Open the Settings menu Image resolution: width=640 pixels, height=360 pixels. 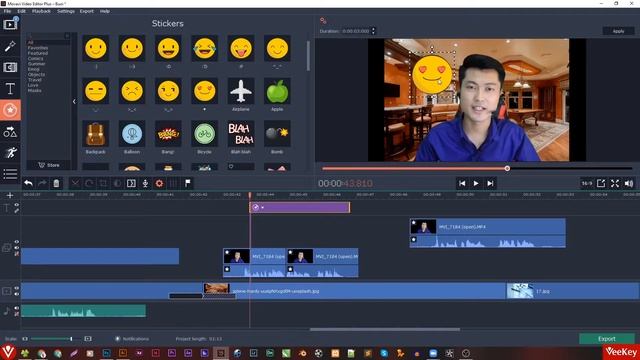point(66,11)
